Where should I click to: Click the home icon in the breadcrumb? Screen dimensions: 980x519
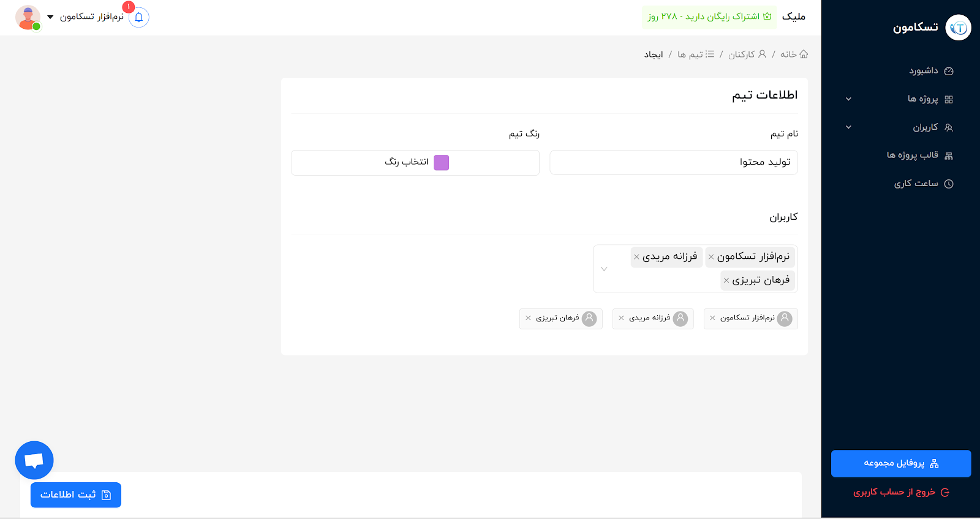coord(805,54)
